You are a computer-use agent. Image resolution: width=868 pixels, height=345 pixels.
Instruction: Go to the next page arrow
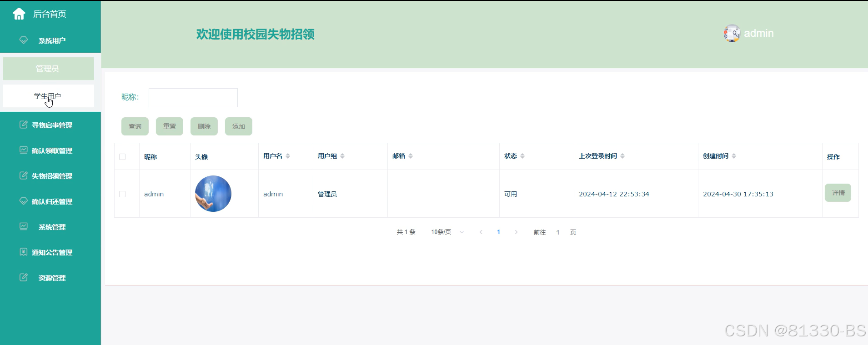[516, 232]
